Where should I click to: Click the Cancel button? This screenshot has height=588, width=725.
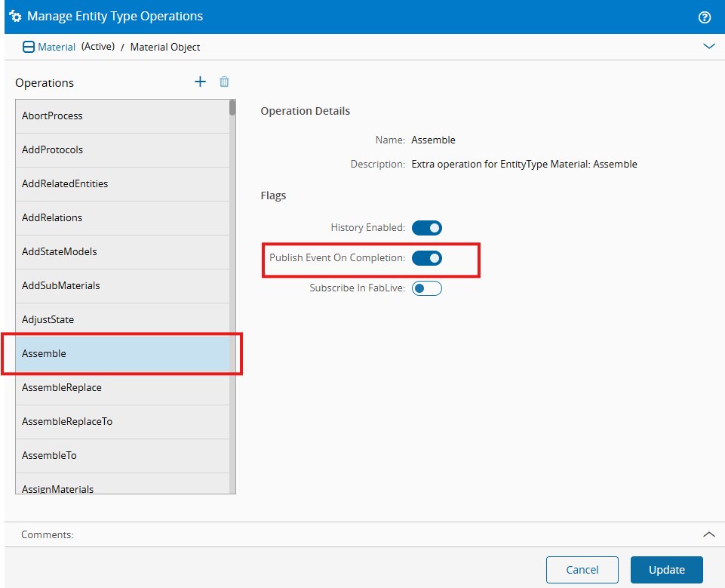click(582, 570)
